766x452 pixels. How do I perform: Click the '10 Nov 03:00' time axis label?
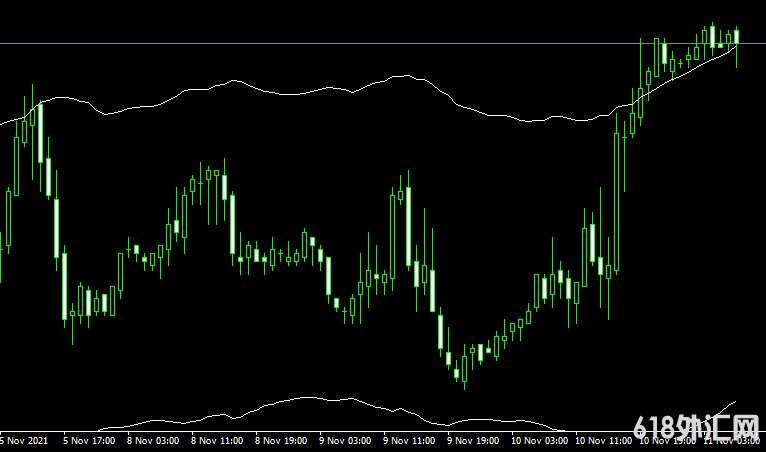click(x=539, y=441)
